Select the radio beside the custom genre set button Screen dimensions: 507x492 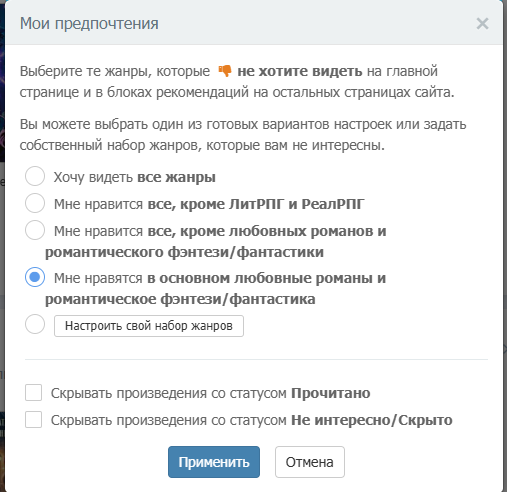tap(35, 324)
